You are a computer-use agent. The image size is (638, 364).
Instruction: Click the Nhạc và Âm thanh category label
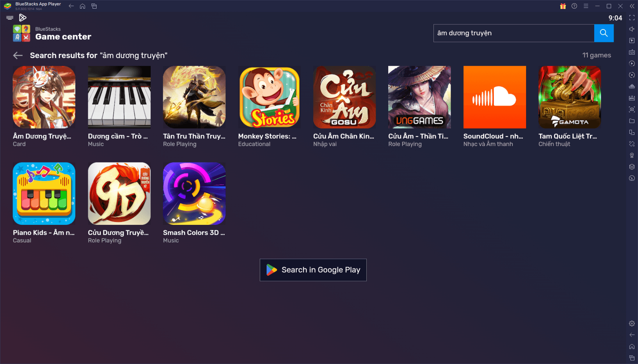point(488,144)
